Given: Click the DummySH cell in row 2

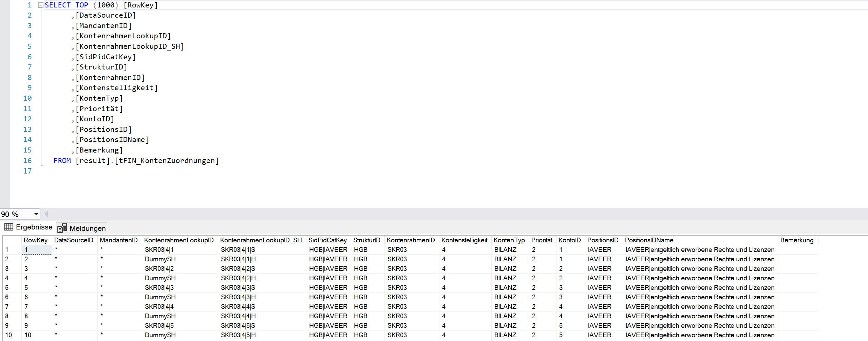Looking at the screenshot, I should tap(160, 259).
